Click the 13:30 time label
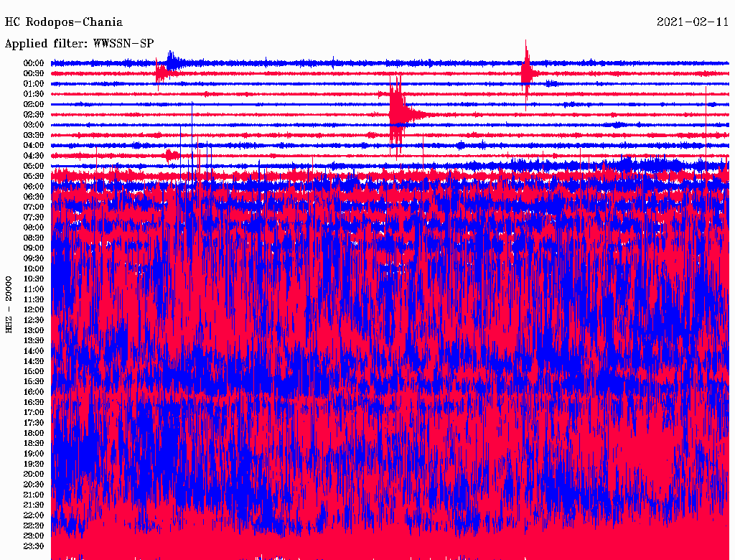This screenshot has height=560, width=735. click(34, 341)
